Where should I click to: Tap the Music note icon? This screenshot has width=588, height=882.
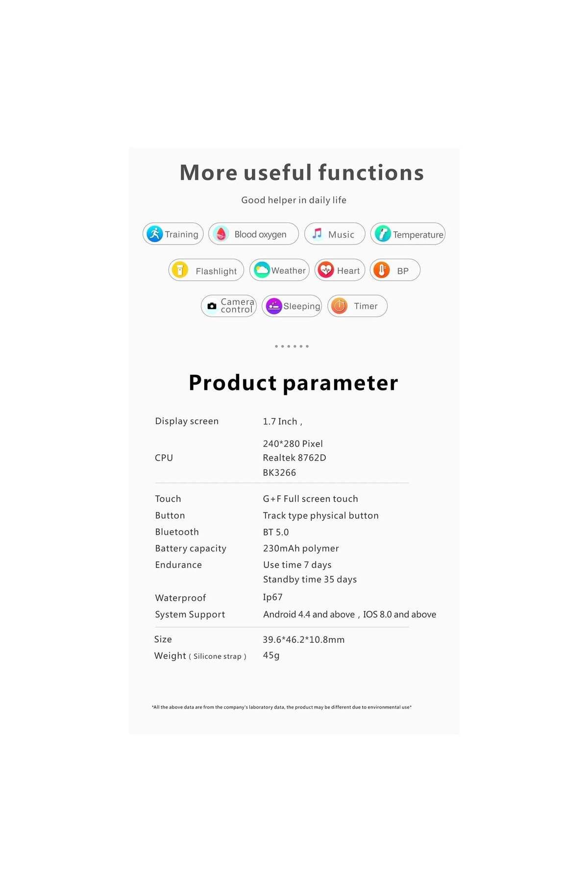[x=318, y=234]
